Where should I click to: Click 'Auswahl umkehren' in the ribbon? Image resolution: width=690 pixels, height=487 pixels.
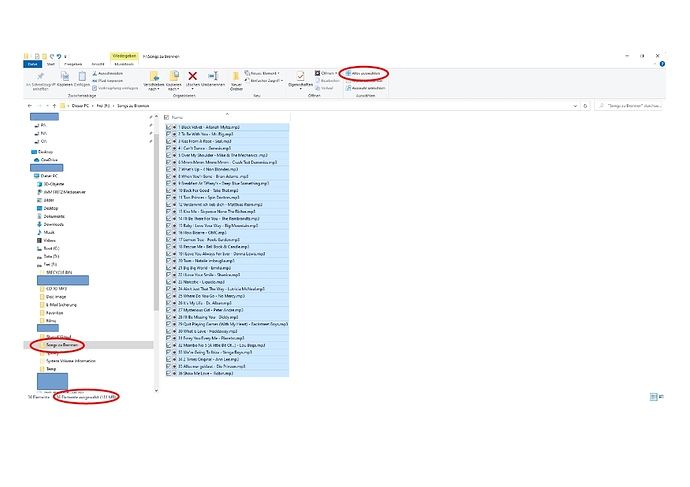click(365, 88)
